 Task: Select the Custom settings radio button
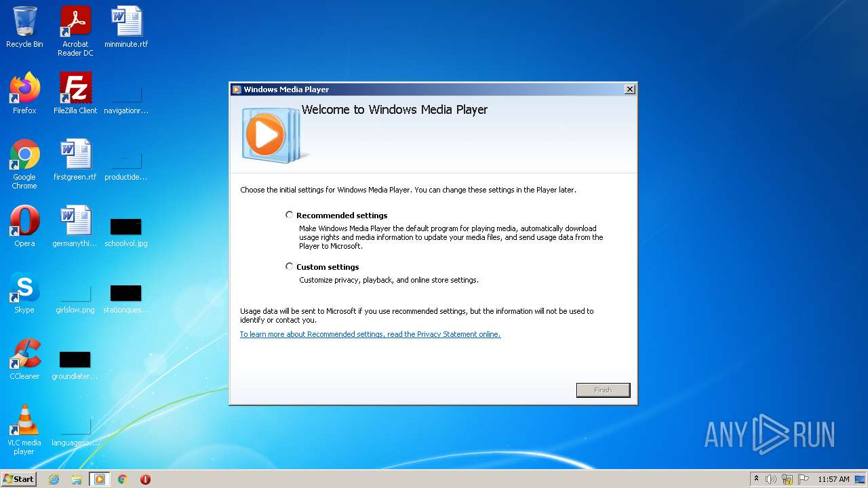tap(290, 266)
